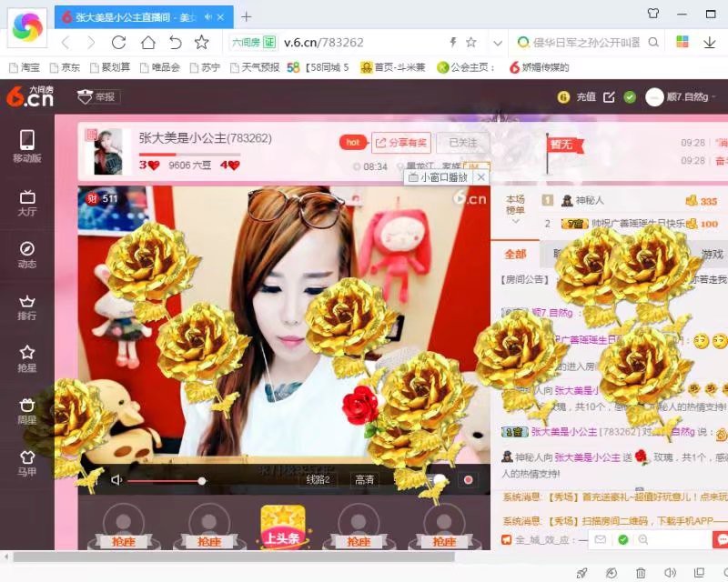Click the search box 侵华日军之孙公开叫嚣

[586, 43]
